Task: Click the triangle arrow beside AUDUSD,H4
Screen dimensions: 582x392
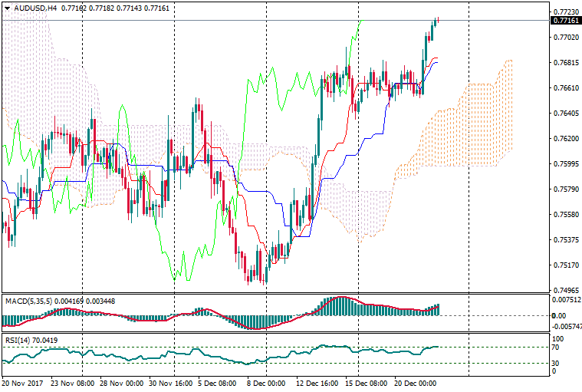Action: pyautogui.click(x=7, y=7)
